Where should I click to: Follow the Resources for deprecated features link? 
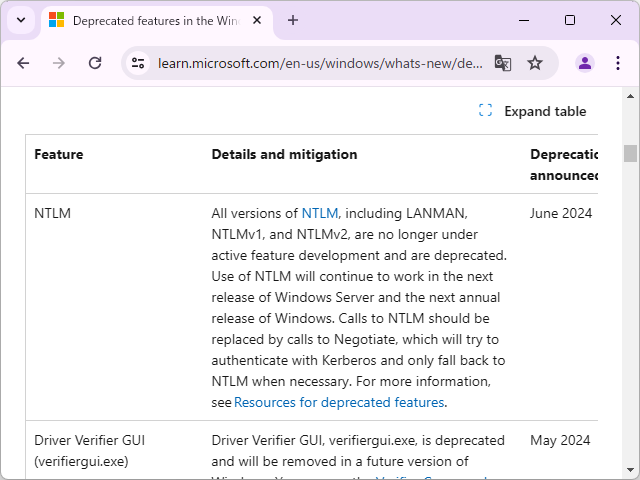click(339, 402)
